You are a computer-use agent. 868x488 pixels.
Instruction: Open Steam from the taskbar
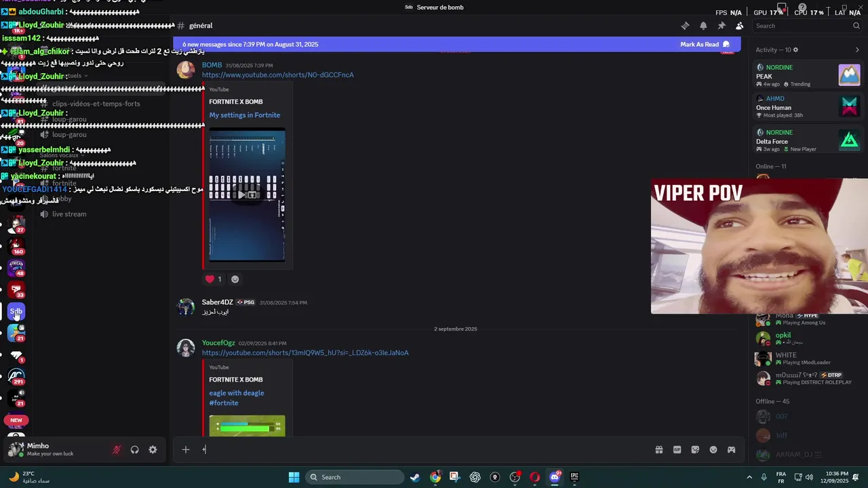(x=415, y=477)
